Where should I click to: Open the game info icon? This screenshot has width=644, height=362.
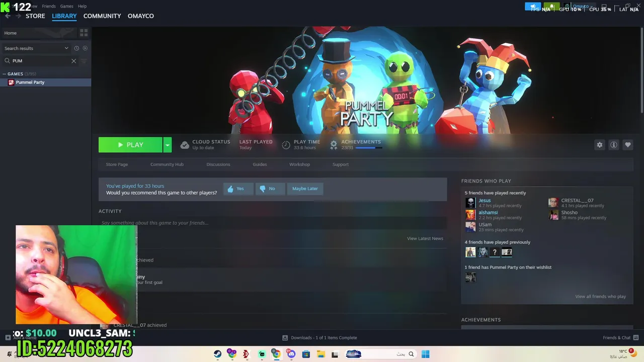point(614,145)
